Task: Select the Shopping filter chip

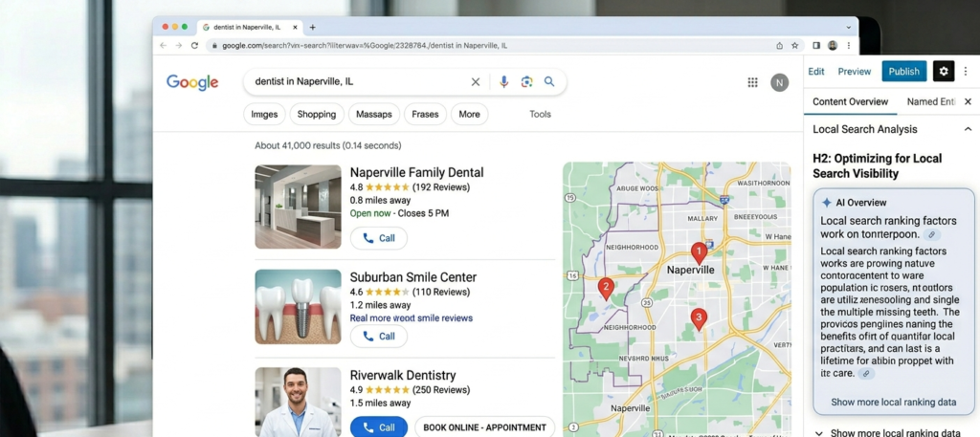Action: tap(317, 114)
